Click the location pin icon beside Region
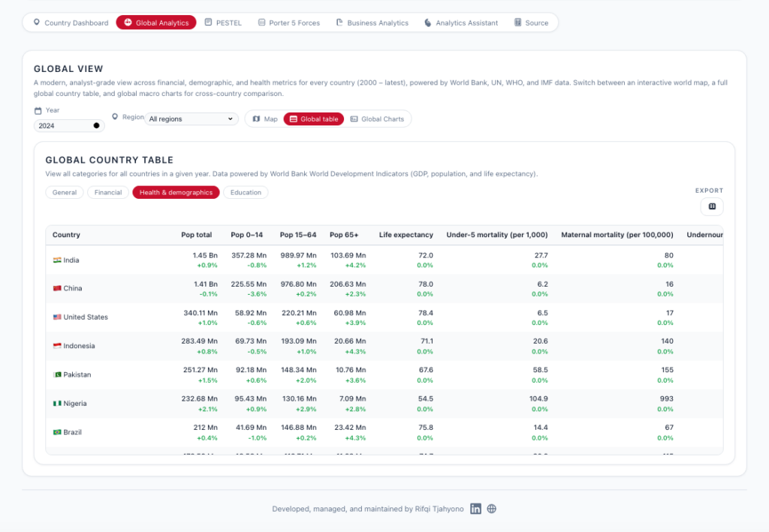This screenshot has width=769, height=532. (115, 117)
